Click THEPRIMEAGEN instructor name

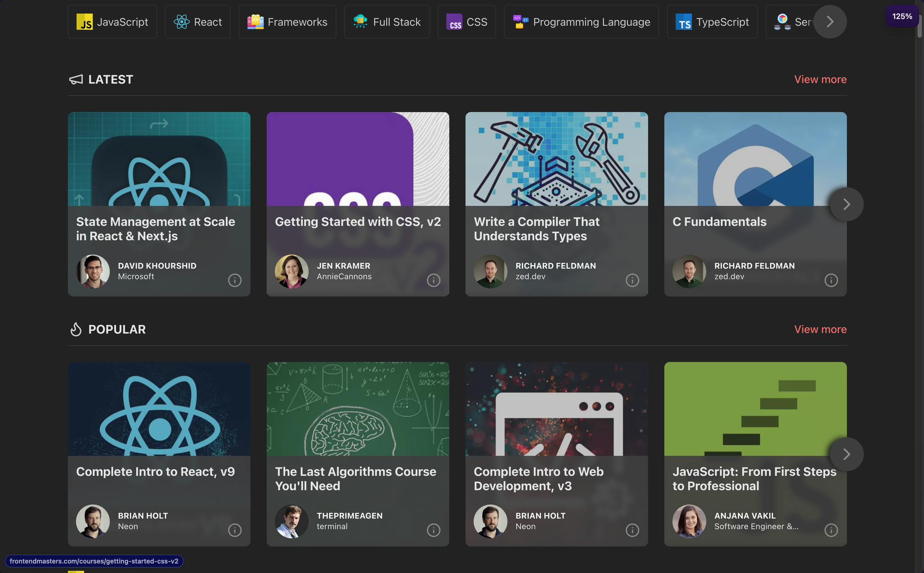(350, 516)
